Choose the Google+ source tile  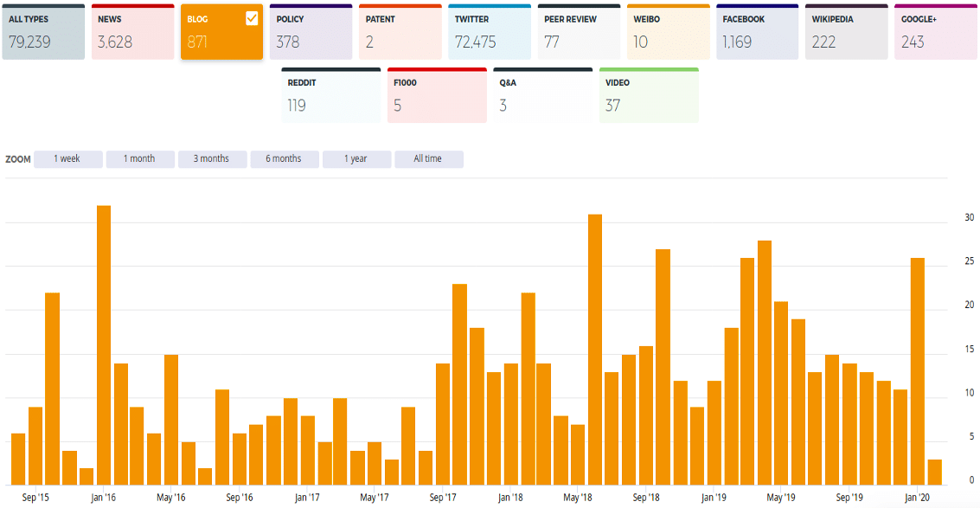click(935, 32)
